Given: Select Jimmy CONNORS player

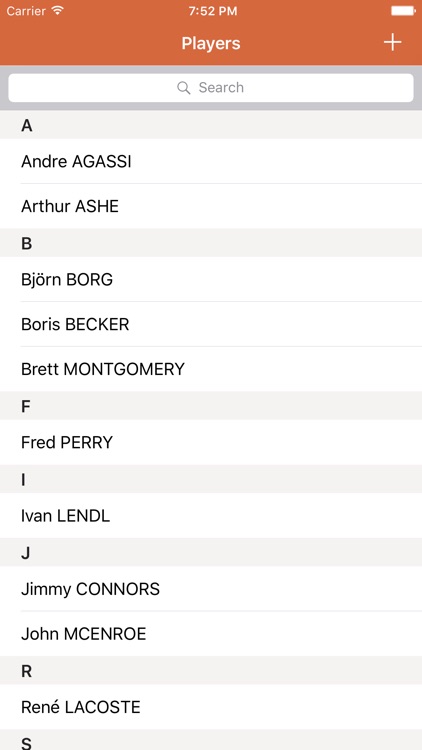Looking at the screenshot, I should click(x=211, y=589).
